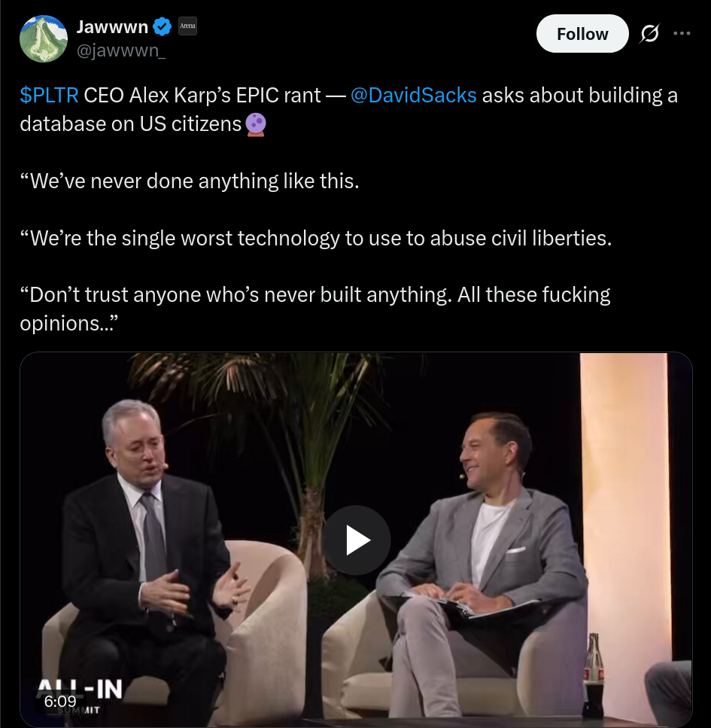Open the Grok explain-this-post icon
711x728 pixels.
coord(649,33)
